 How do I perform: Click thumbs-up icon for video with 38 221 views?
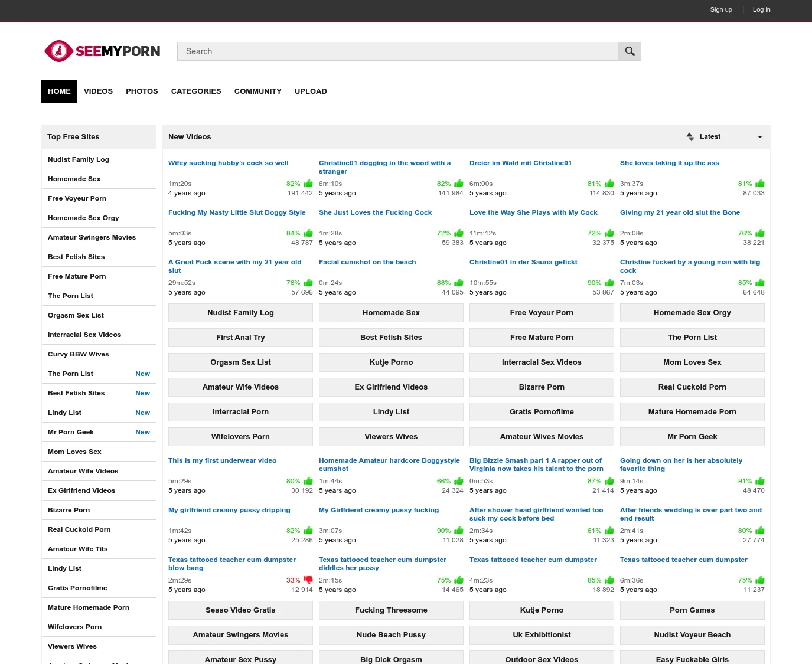760,233
